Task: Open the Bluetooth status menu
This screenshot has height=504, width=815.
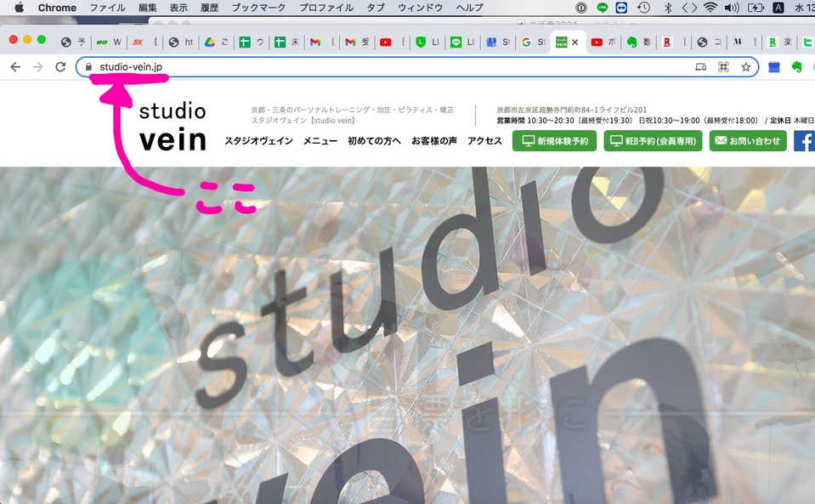Action: 669,8
